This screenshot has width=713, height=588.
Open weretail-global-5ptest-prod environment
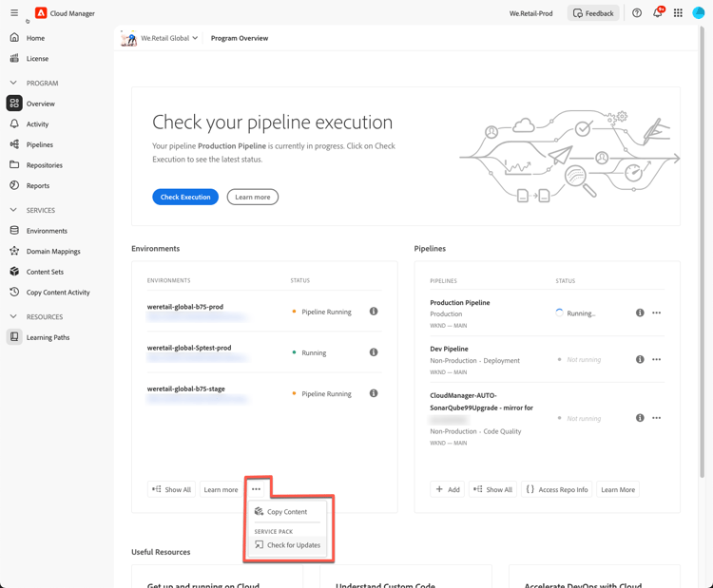[189, 348]
